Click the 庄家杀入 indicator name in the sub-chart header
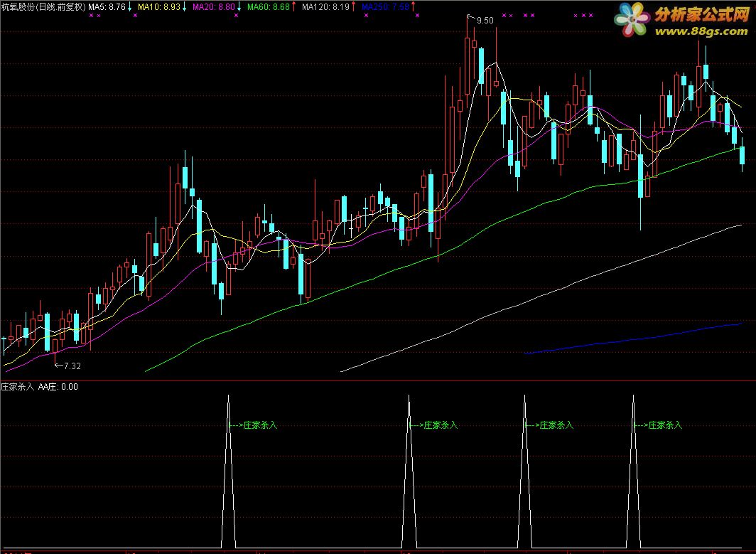Viewport: 756px width, 554px height. [x=17, y=387]
